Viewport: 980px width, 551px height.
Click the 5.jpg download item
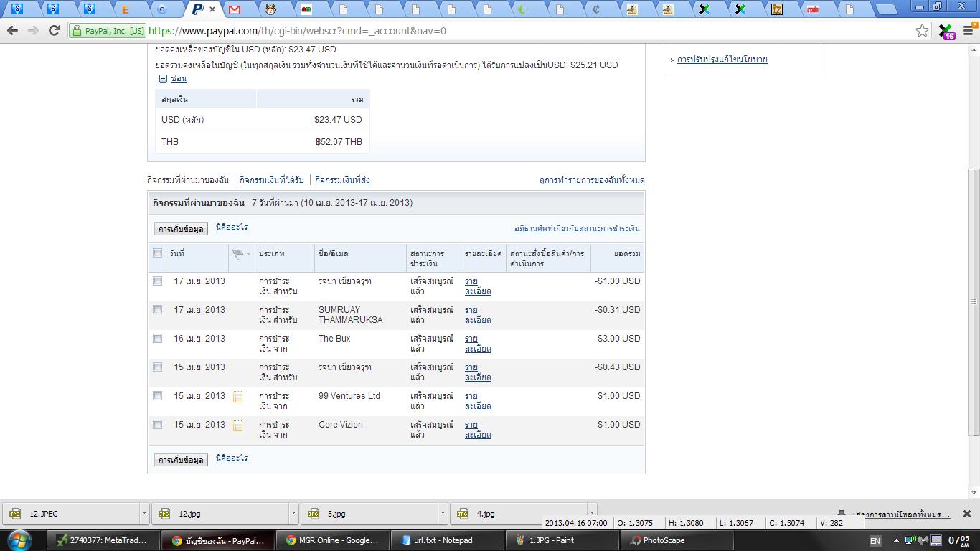[370, 514]
